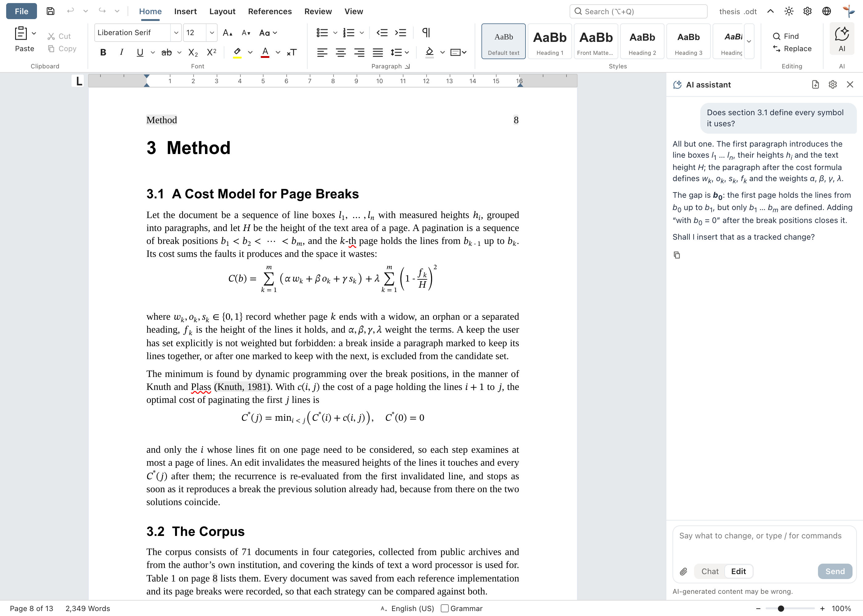Justify the paragraph text
This screenshot has height=616, width=863.
(378, 52)
